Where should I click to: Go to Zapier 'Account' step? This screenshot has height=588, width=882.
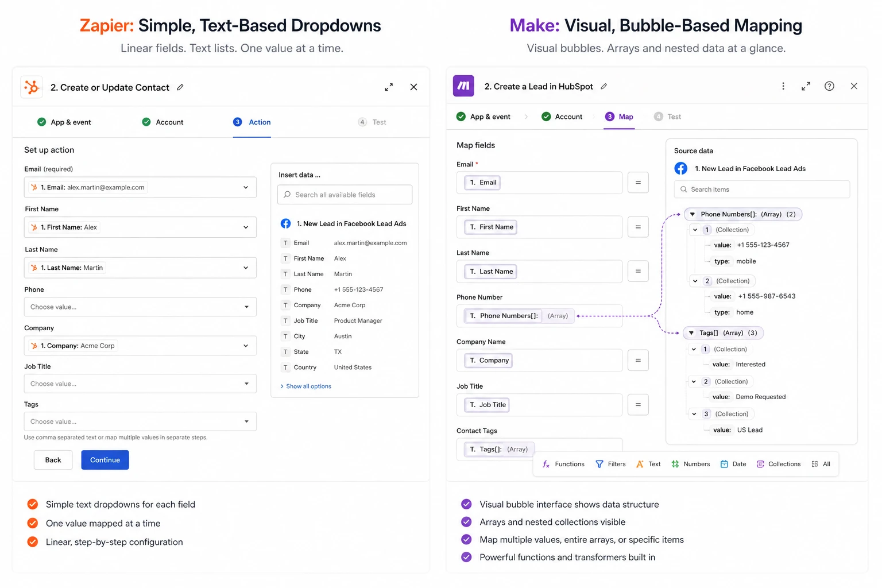(x=163, y=122)
